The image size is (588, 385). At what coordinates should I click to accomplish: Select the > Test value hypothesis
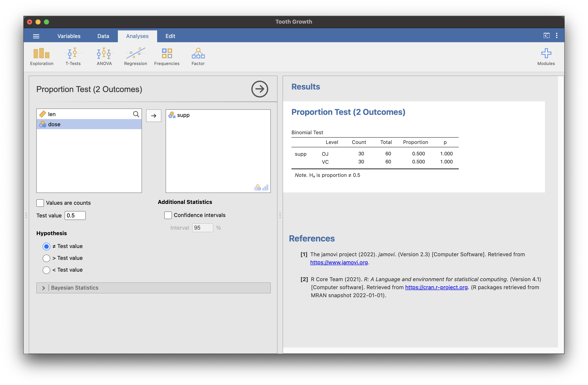[x=46, y=258]
